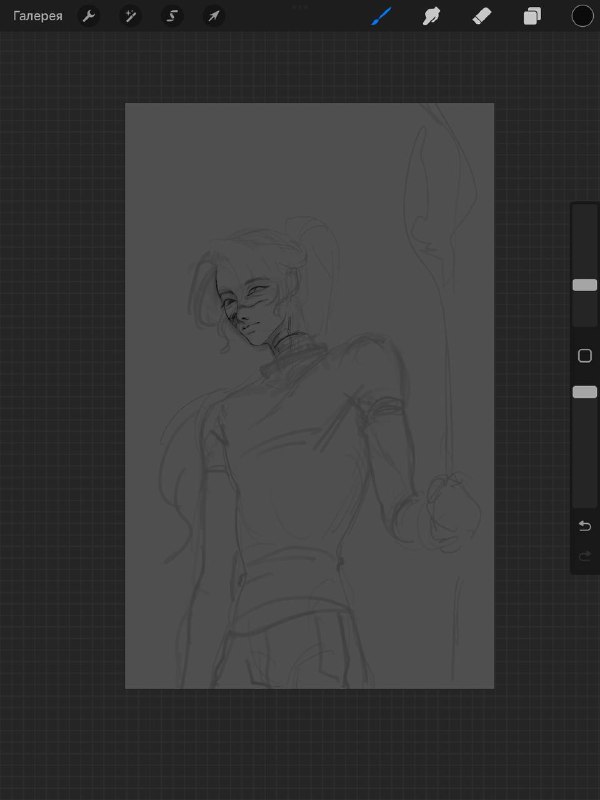Viewport: 600px width, 800px height.
Task: Open the Actions wrench menu
Action: pyautogui.click(x=89, y=16)
